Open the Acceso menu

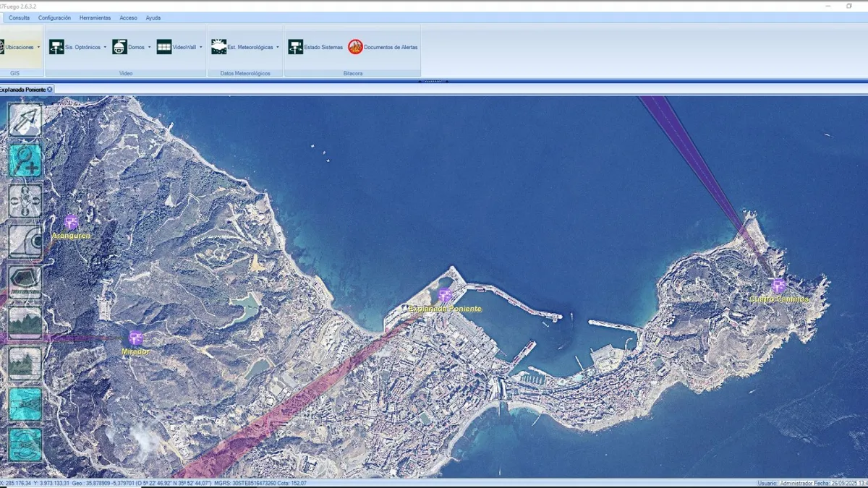point(128,17)
